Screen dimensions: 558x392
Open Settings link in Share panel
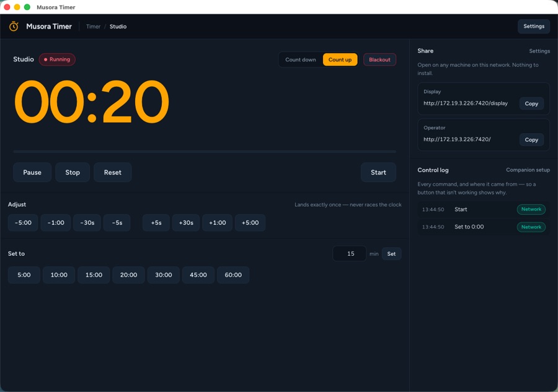click(x=539, y=51)
